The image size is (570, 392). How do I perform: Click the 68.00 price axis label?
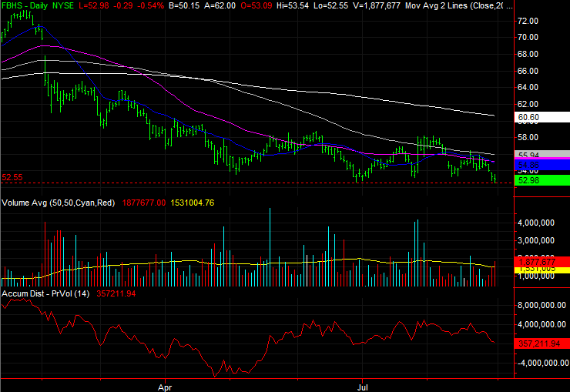[528, 54]
